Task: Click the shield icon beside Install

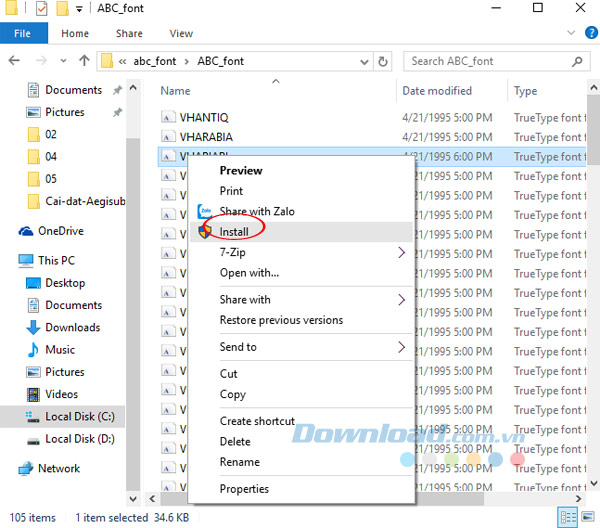Action: click(205, 231)
